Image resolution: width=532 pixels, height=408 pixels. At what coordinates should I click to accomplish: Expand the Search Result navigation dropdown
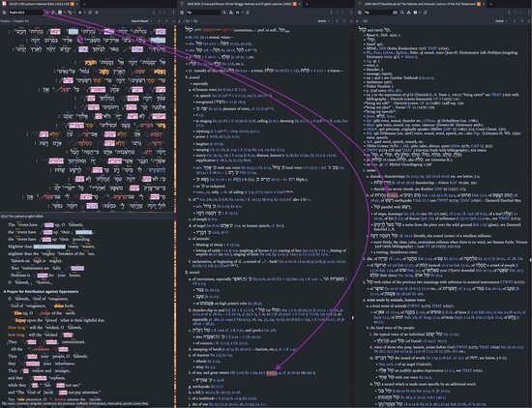[141, 21]
